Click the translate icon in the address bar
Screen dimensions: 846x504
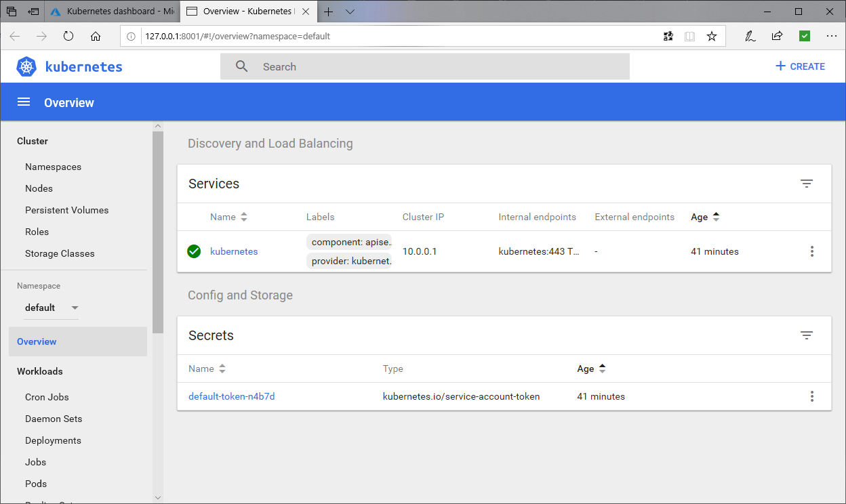click(668, 36)
